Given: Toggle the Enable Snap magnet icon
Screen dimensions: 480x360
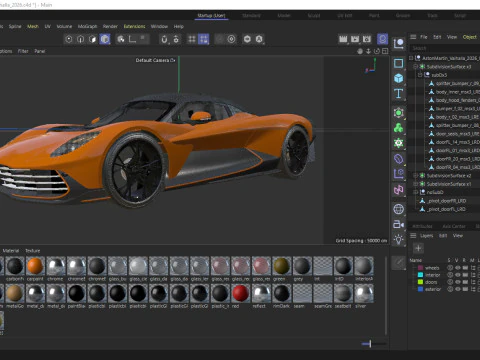Looking at the screenshot, I should pyautogui.click(x=164, y=39).
